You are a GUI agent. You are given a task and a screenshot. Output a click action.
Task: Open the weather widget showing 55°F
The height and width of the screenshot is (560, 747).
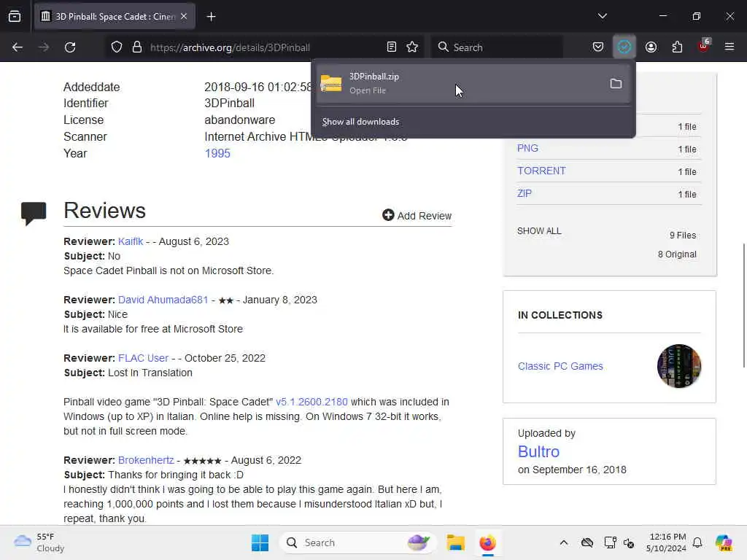[39, 542]
